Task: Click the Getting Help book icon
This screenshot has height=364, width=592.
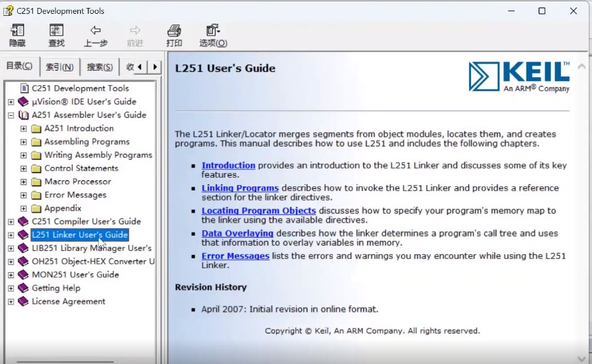Action: coord(23,288)
